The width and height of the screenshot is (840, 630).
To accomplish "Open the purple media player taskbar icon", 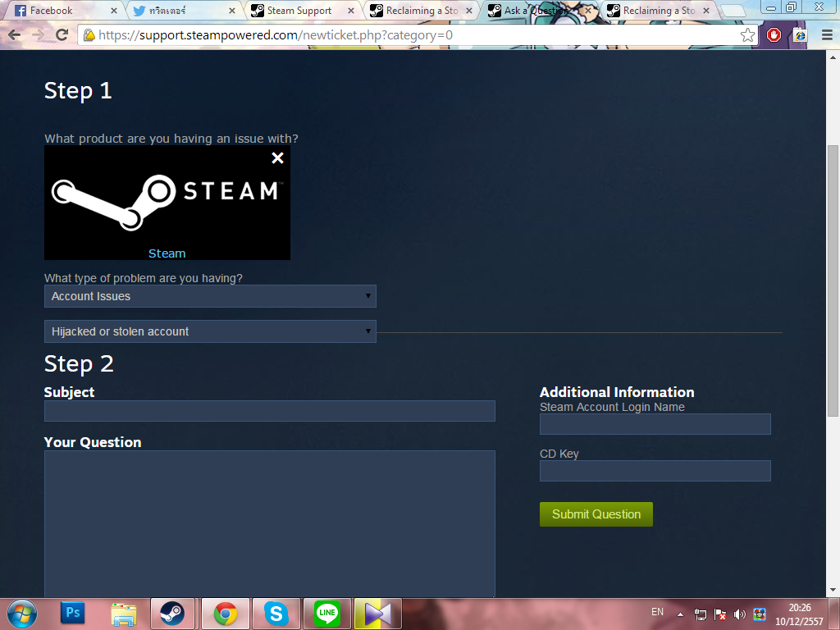I will [x=377, y=614].
